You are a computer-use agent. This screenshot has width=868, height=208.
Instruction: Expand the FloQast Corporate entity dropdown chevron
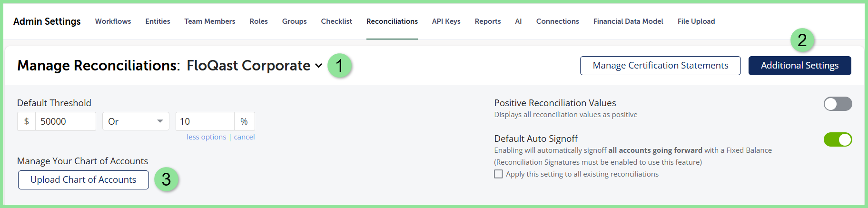click(x=319, y=66)
